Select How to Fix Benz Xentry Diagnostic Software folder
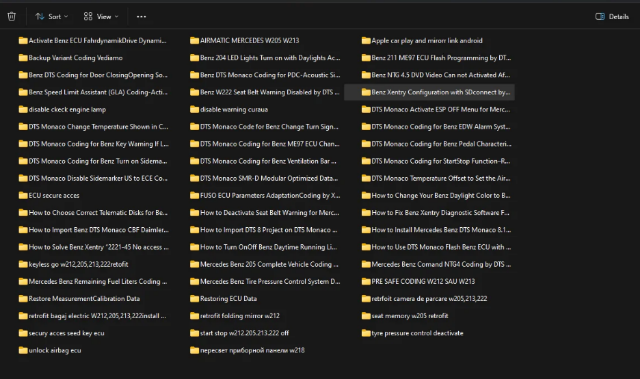The height and width of the screenshot is (379, 640). pyautogui.click(x=440, y=213)
